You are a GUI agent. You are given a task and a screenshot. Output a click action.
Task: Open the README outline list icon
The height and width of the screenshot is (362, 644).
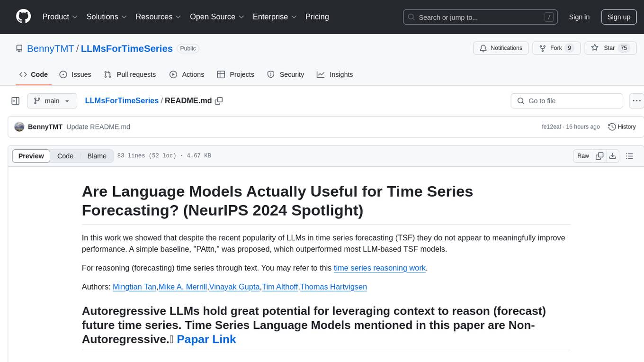click(x=629, y=156)
